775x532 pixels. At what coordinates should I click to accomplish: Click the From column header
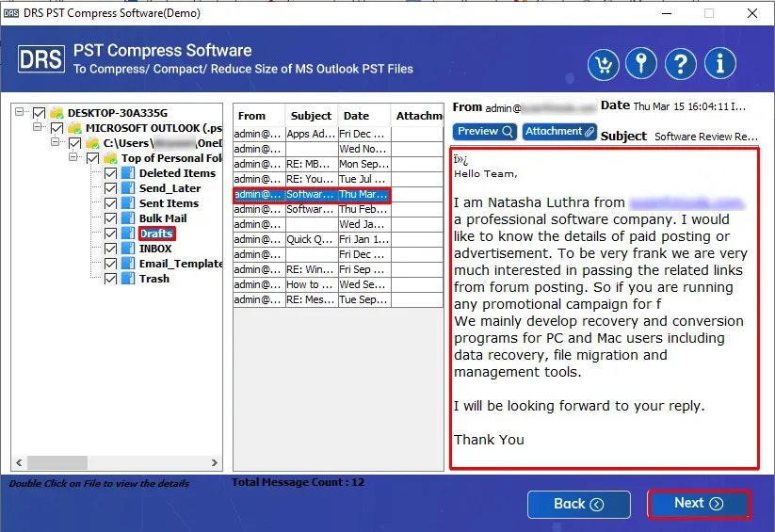tap(259, 116)
